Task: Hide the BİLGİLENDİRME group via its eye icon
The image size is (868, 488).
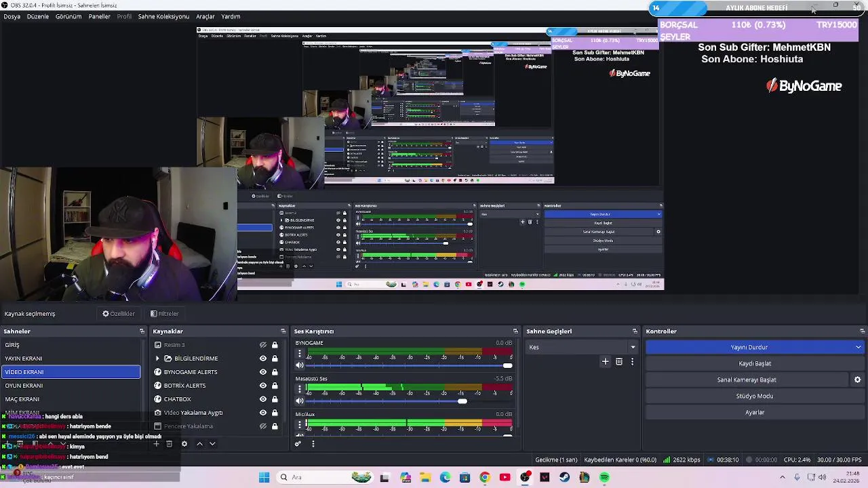Action: [263, 359]
